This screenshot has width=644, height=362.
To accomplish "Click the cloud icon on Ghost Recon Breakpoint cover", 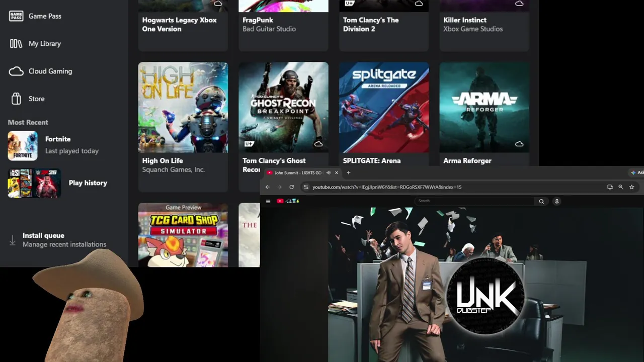I will pos(318,144).
